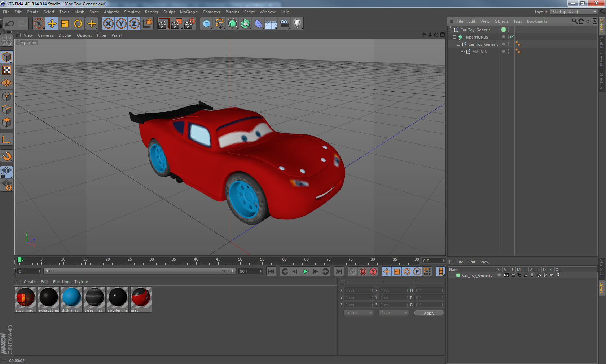Open the Objects manager Tags menu
The width and height of the screenshot is (606, 364).
pos(518,21)
